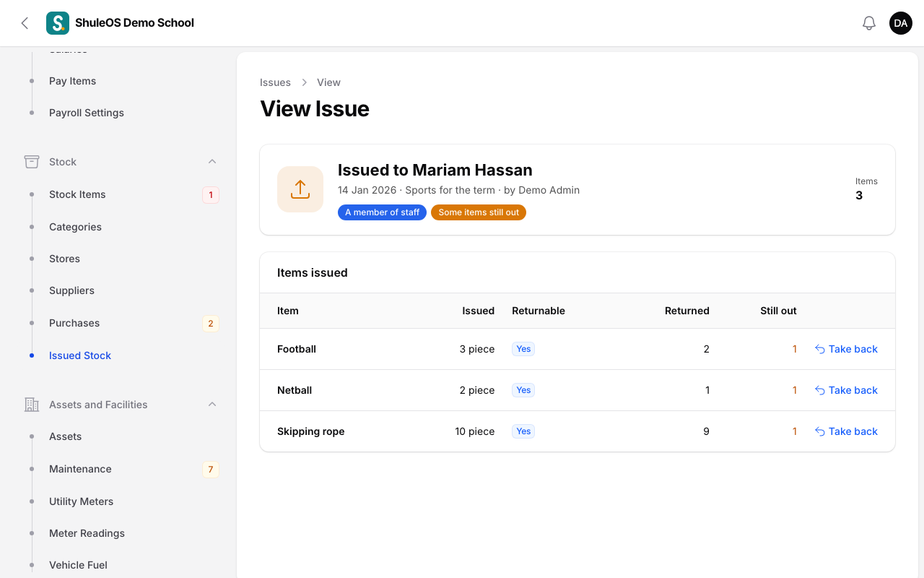Open the Suppliers page
This screenshot has height=578, width=924.
pos(71,290)
